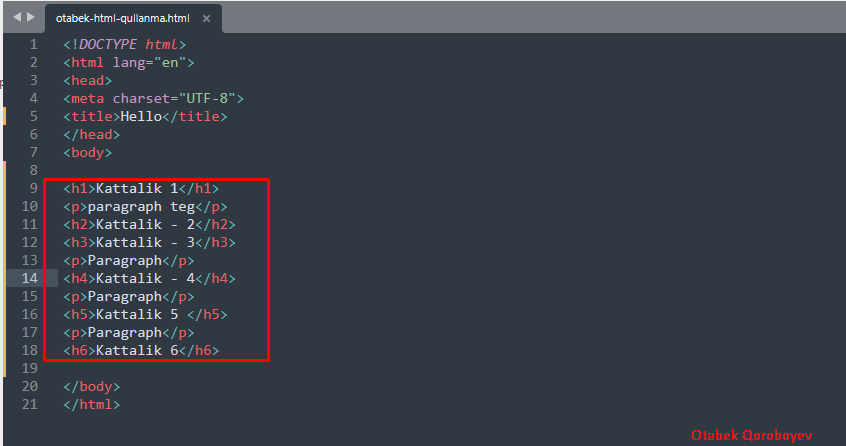Click Paragraph text on line 17
This screenshot has height=446, width=846.
point(125,332)
